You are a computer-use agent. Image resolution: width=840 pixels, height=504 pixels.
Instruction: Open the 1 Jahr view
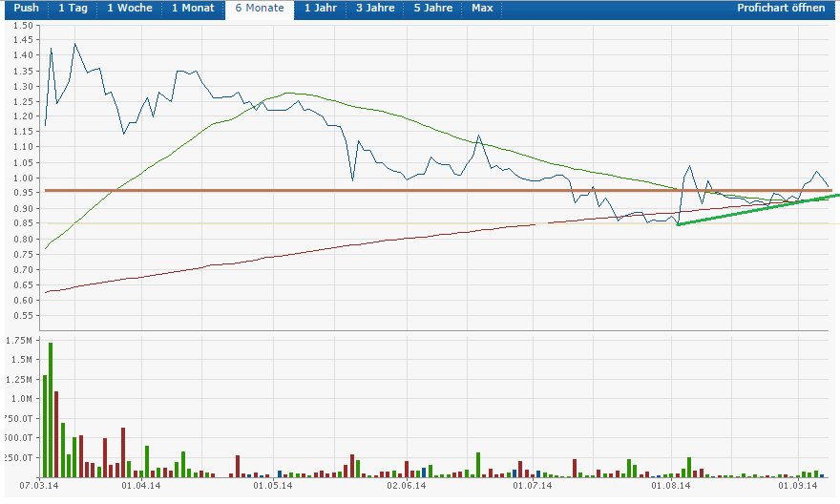pyautogui.click(x=320, y=8)
